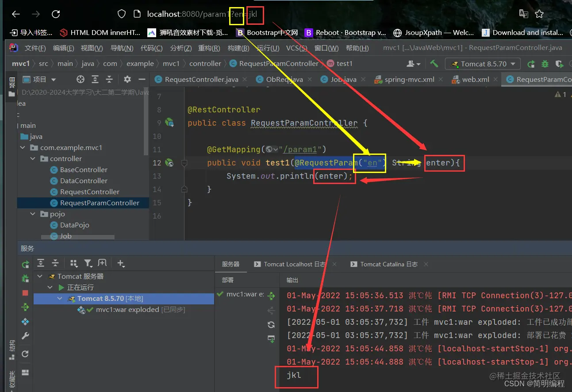Viewport: 572px width, 392px height.
Task: Click the services wrench settings icon
Action: tap(25, 336)
